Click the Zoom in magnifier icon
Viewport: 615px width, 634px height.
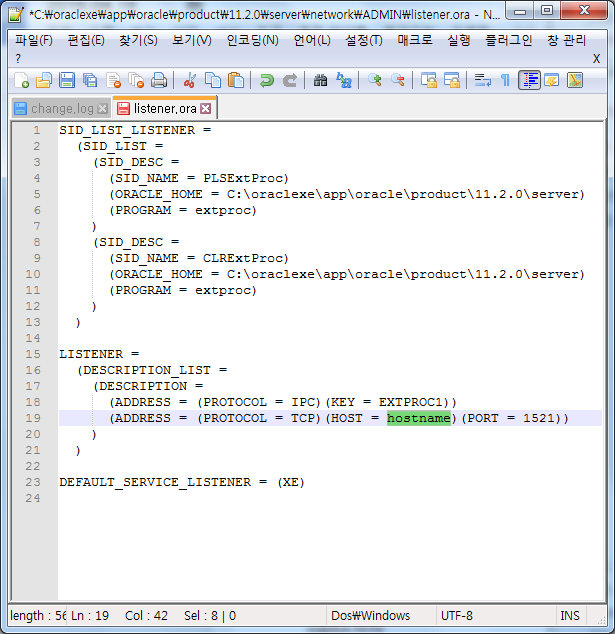point(375,80)
